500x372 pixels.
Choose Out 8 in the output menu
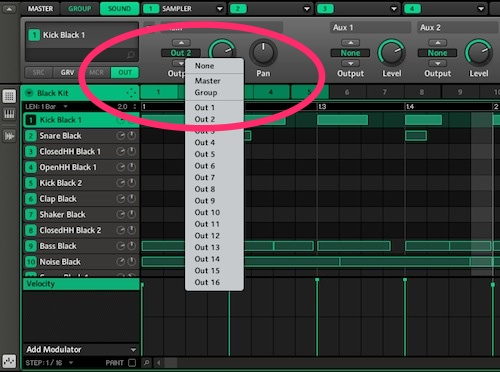click(x=214, y=189)
